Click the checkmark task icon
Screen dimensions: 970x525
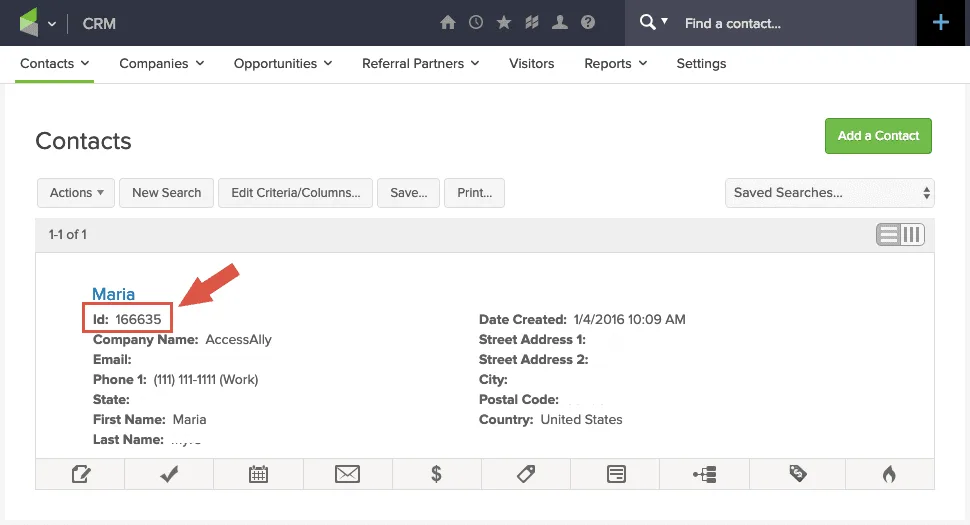click(x=169, y=474)
